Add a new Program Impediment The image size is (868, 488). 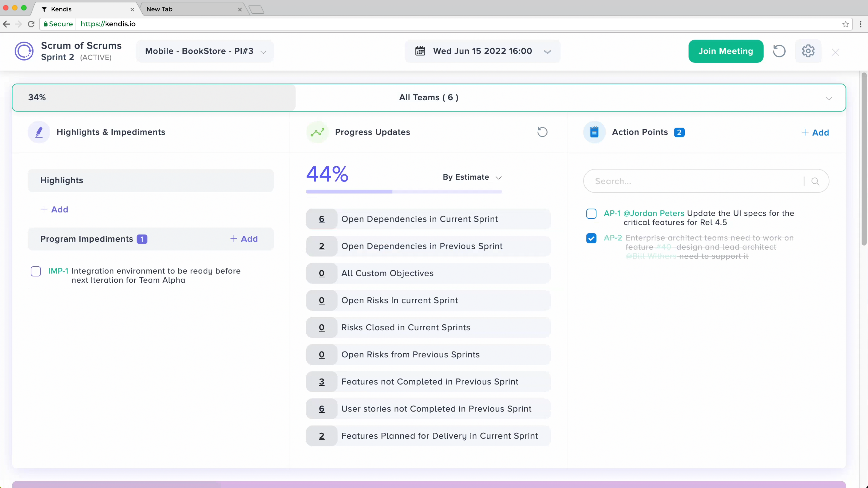click(244, 239)
